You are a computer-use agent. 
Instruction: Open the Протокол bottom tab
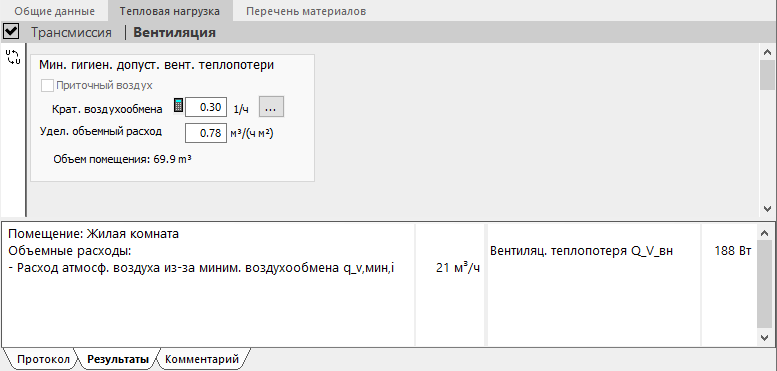coord(43,359)
